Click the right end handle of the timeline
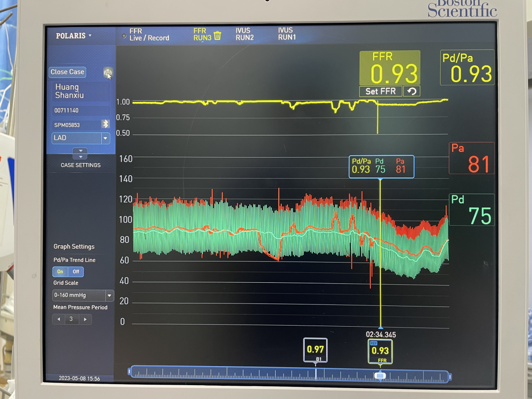Image resolution: width=532 pixels, height=399 pixels. [450, 377]
